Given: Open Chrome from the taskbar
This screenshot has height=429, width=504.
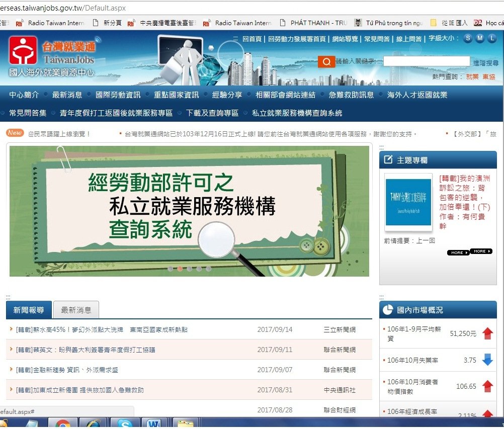Looking at the screenshot, I should (x=63, y=423).
